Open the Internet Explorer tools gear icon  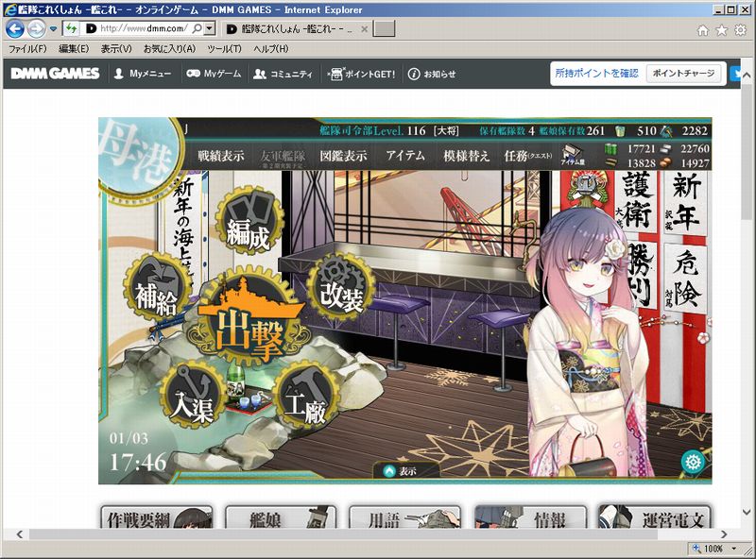(x=740, y=30)
